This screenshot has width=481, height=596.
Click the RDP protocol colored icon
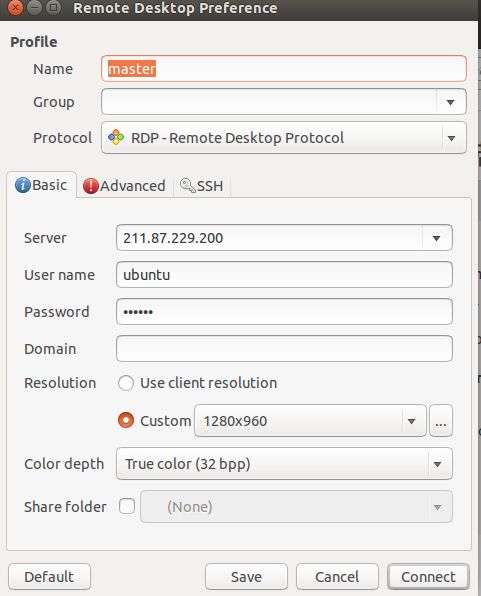click(x=116, y=137)
